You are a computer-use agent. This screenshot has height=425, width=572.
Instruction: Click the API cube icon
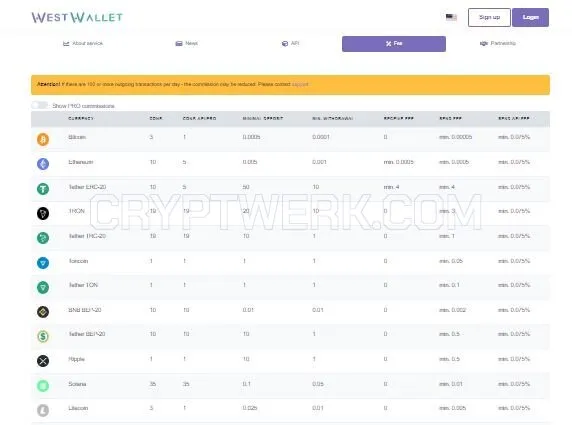tap(285, 43)
